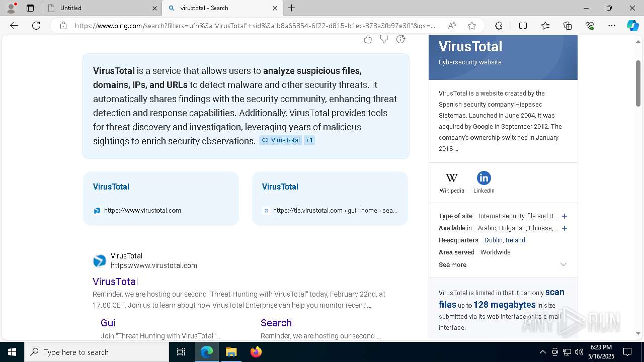Refresh the page

click(36, 26)
